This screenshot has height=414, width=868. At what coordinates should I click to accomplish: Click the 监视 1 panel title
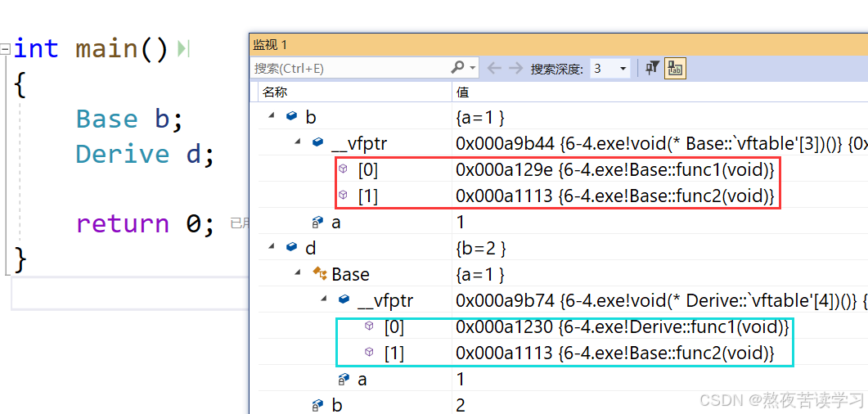tap(270, 45)
